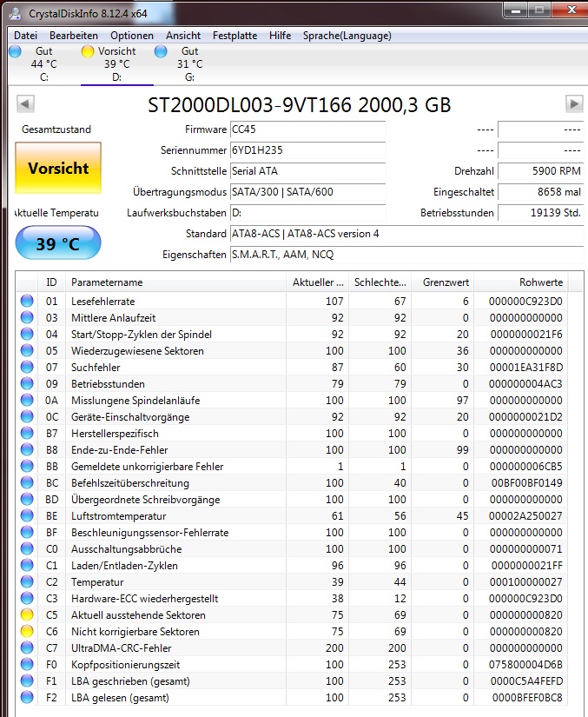This screenshot has width=588, height=717.
Task: Click yellow orb of Aktuell ausstehende Sektoren row
Action: coord(27,614)
